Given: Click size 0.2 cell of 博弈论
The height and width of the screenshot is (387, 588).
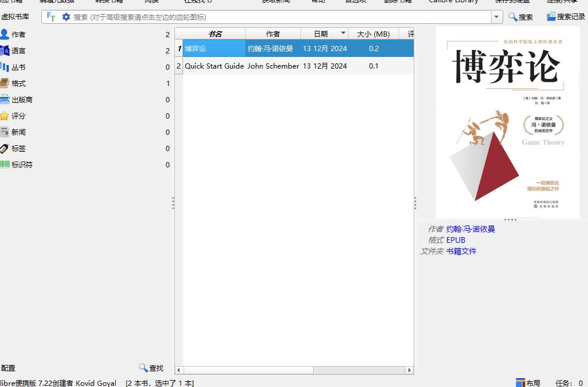Looking at the screenshot, I should [374, 48].
